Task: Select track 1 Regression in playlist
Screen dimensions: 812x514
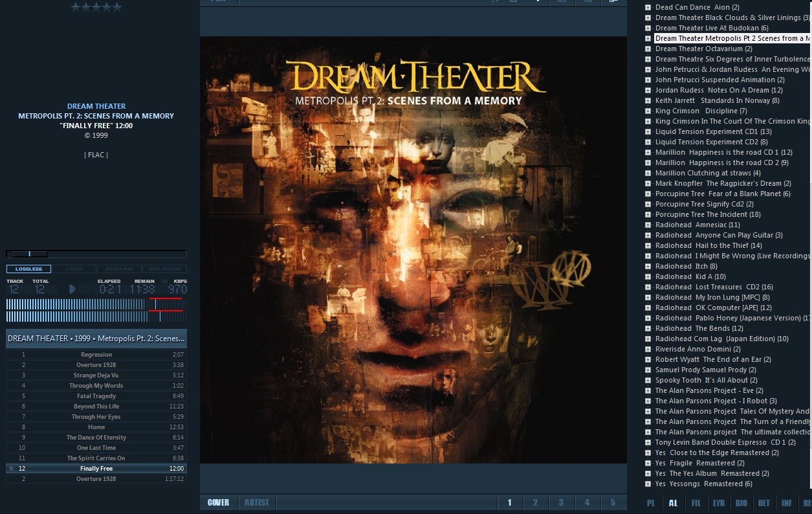Action: click(x=96, y=355)
